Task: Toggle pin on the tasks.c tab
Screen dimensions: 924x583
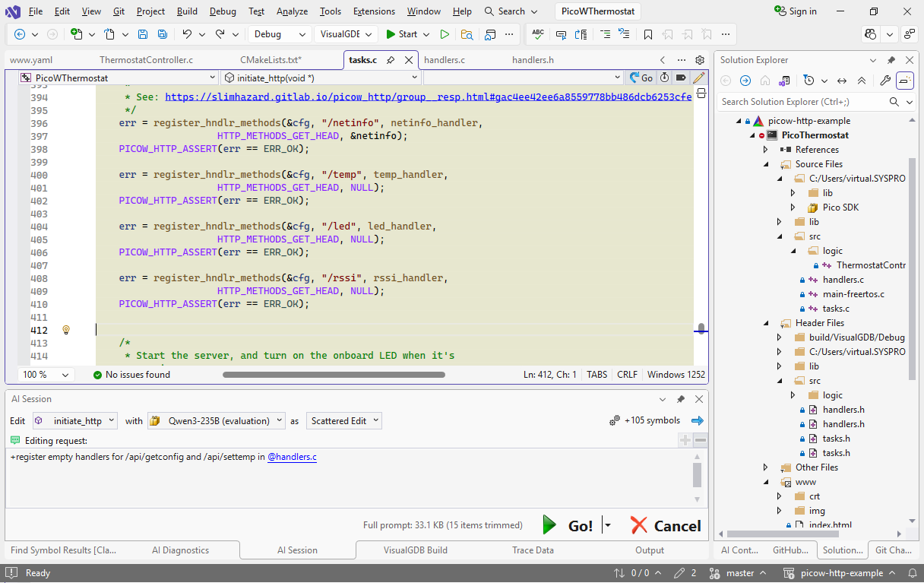Action: pyautogui.click(x=391, y=60)
